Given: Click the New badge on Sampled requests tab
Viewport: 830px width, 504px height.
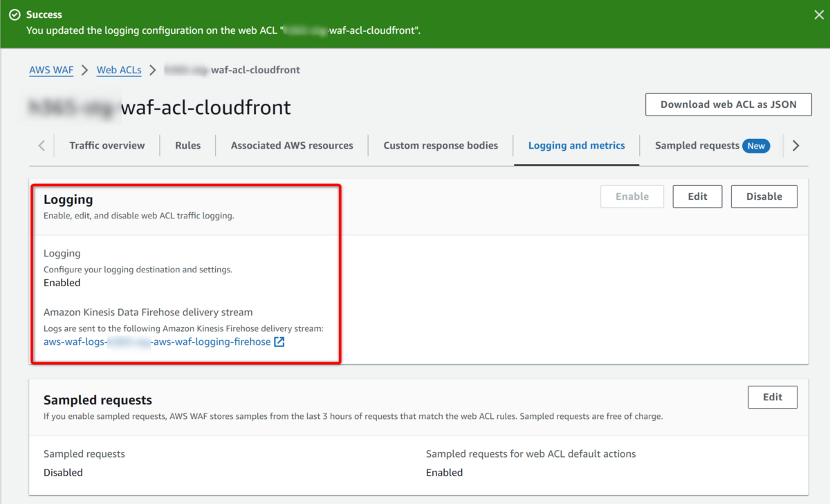Looking at the screenshot, I should (x=756, y=146).
